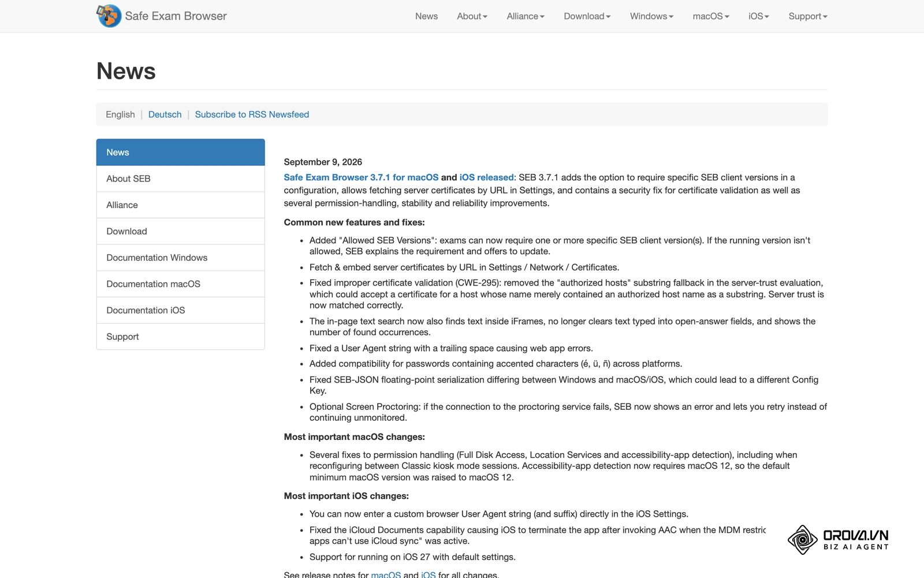Viewport: 924px width, 578px height.
Task: Open the Support dropdown in navbar
Action: click(808, 16)
